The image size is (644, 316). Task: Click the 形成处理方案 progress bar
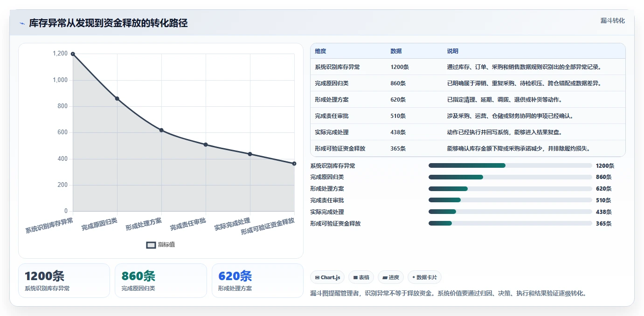510,189
